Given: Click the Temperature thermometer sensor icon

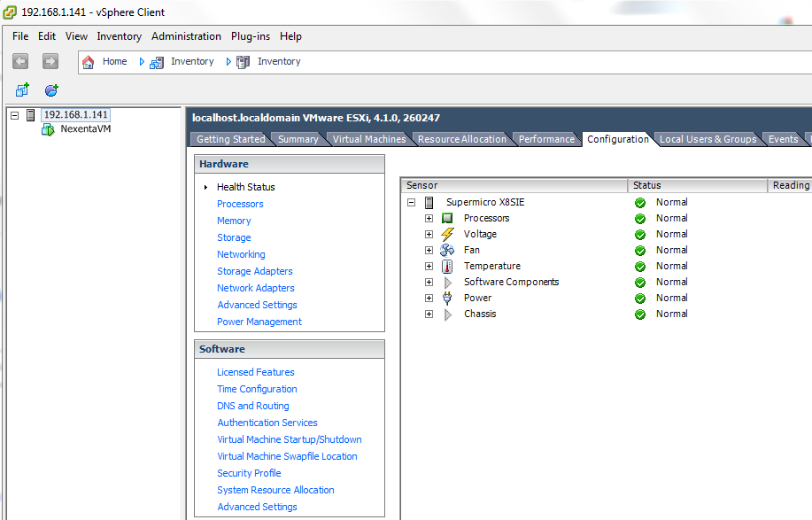Looking at the screenshot, I should [447, 267].
